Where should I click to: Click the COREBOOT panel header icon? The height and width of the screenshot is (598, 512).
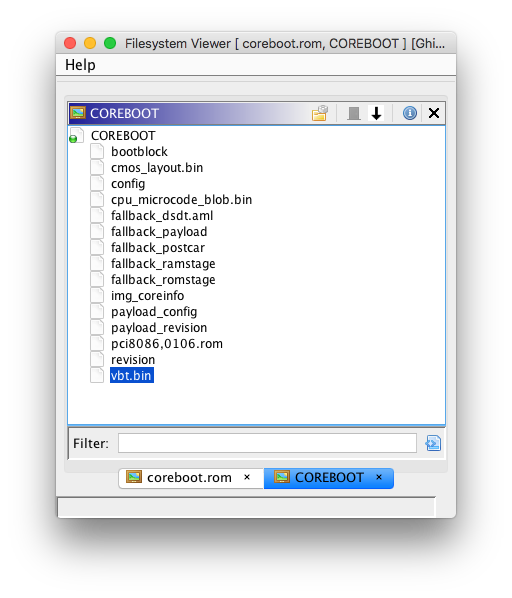point(78,113)
